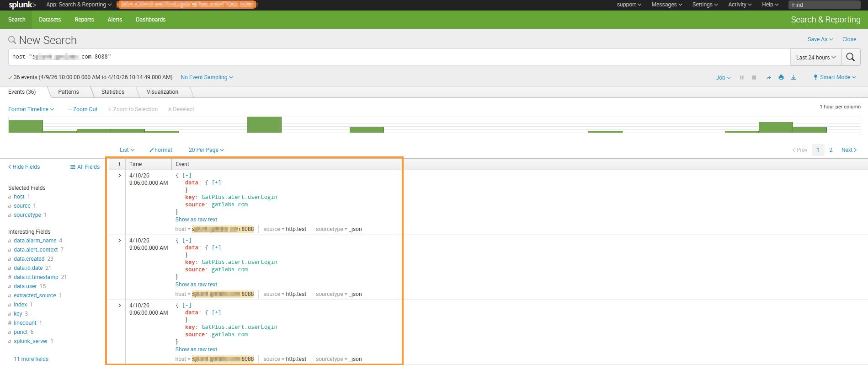Open splunk_server field details
This screenshot has width=868, height=365.
31,341
